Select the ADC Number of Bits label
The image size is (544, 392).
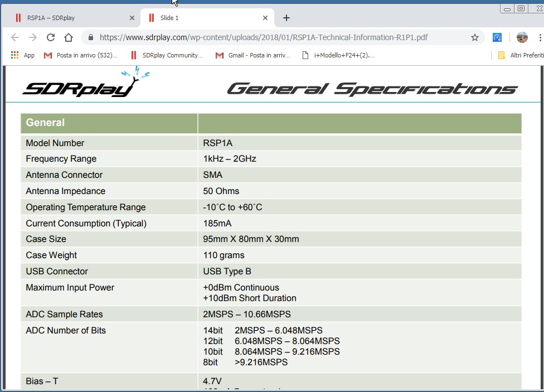tap(66, 331)
